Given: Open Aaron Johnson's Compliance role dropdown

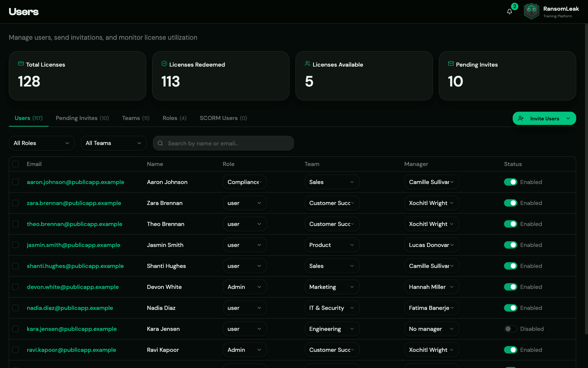Looking at the screenshot, I should 245,182.
